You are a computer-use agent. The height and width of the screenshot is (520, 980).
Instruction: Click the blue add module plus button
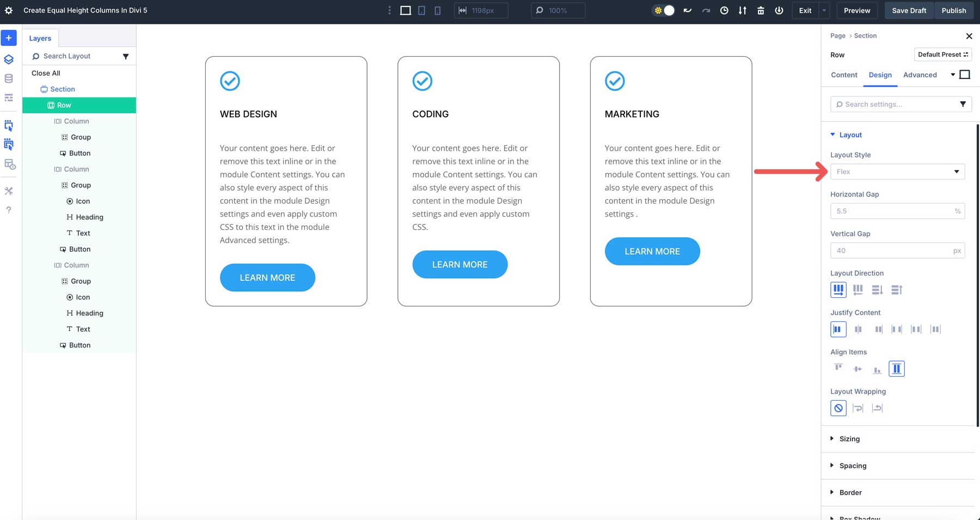click(x=9, y=38)
